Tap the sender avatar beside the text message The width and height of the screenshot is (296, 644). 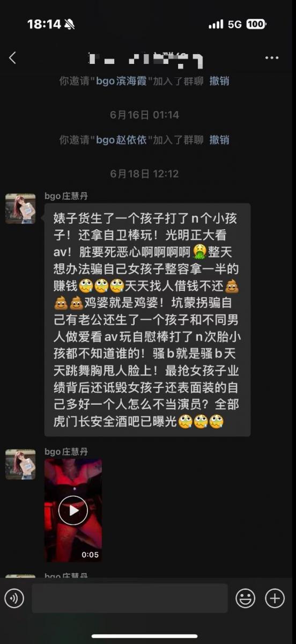point(20,208)
